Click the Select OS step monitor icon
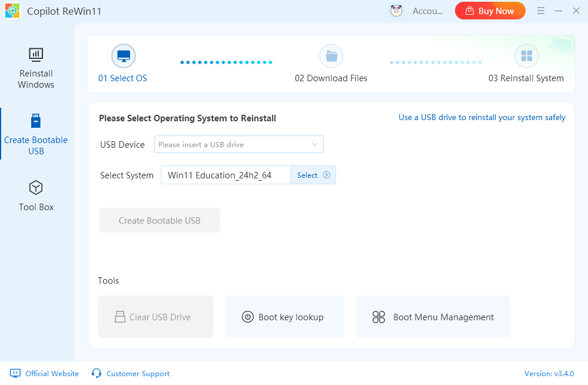 click(124, 56)
